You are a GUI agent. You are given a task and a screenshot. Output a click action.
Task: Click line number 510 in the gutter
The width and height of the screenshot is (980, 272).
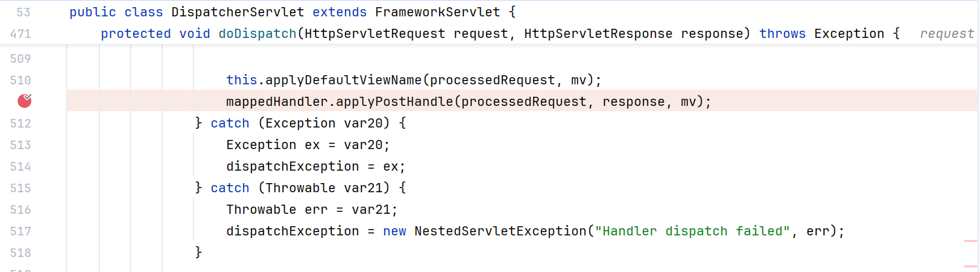coord(21,80)
